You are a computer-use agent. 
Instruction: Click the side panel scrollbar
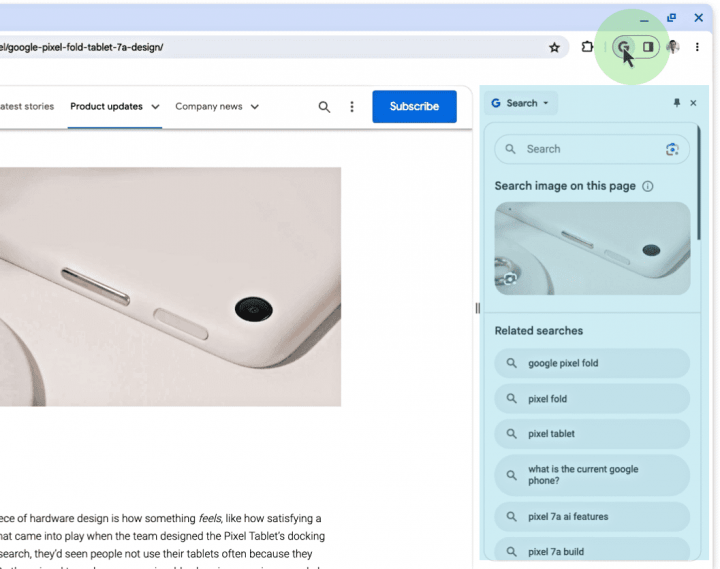[x=698, y=182]
